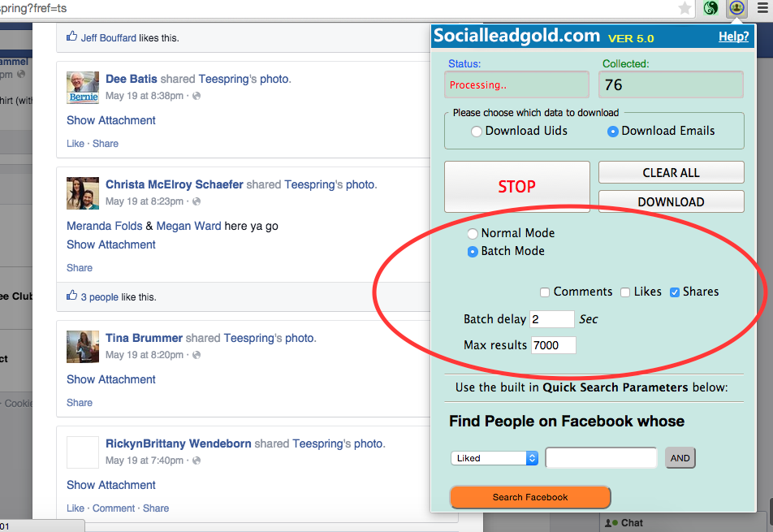Click globe privacy icon on RickynBrittany Wendeborn post
773x532 pixels.
[196, 461]
